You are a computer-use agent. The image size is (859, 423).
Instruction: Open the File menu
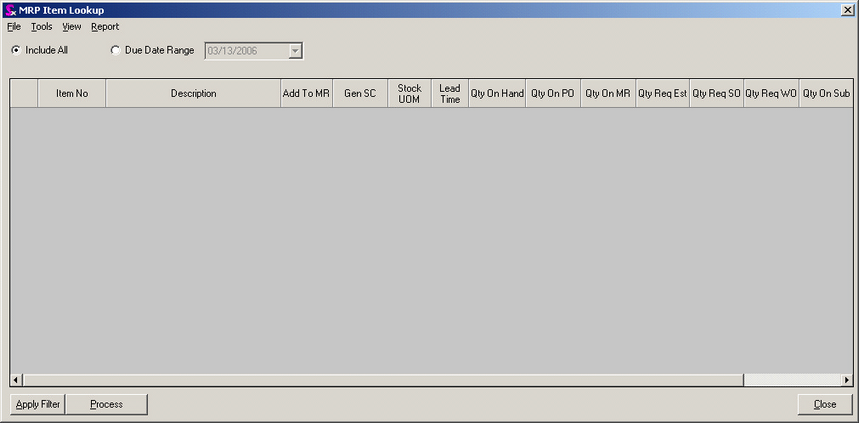click(x=14, y=27)
